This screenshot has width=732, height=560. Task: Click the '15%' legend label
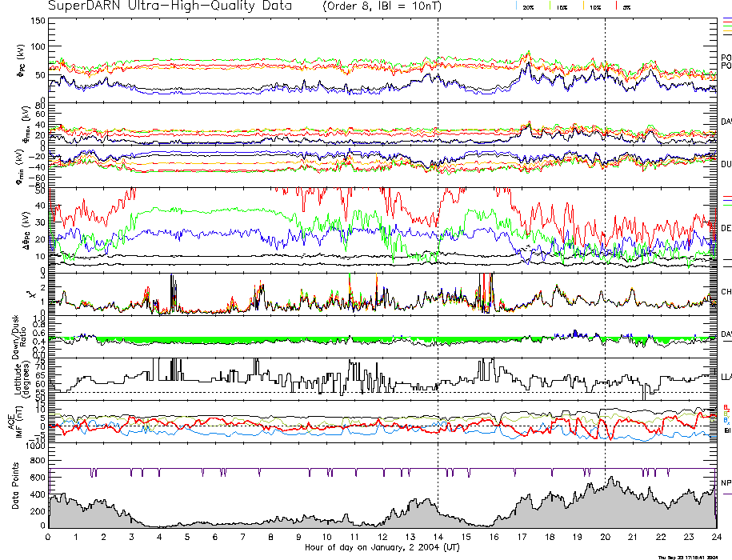[562, 7]
